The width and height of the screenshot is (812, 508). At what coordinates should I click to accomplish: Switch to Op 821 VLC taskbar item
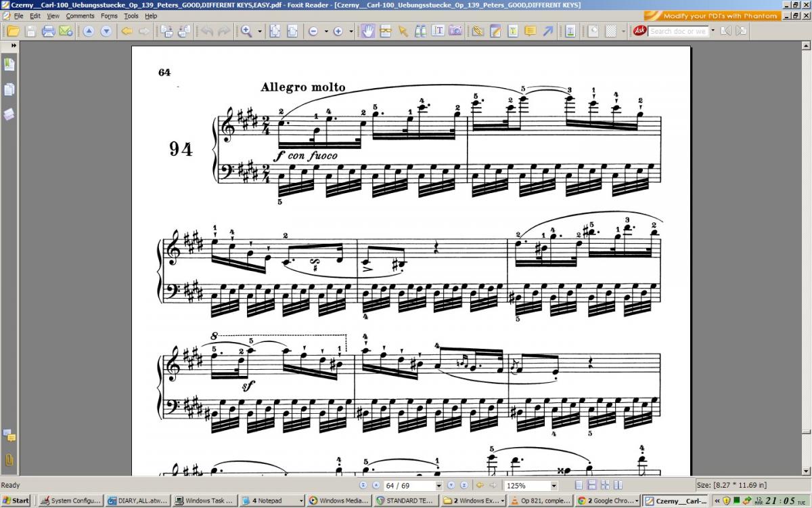541,501
